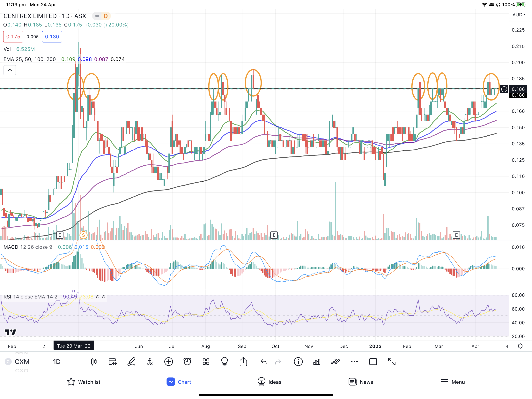532x399 pixels.
Task: Tap the E earnings marker near March 2022
Action: click(x=60, y=235)
